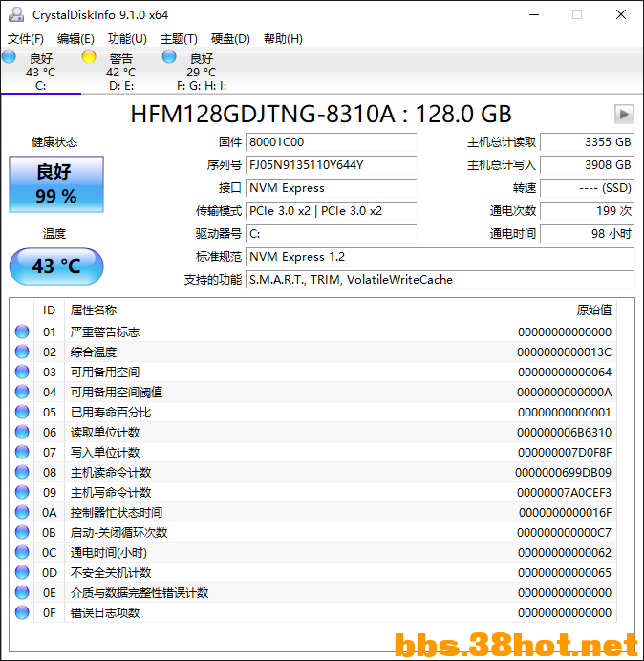The image size is (644, 661).
Task: Switch to the F: G: H: I: disk tab
Action: tap(202, 72)
